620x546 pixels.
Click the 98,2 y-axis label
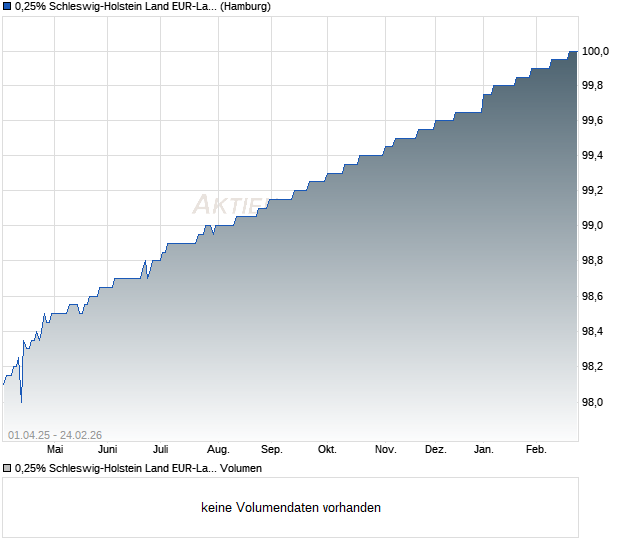pos(592,366)
